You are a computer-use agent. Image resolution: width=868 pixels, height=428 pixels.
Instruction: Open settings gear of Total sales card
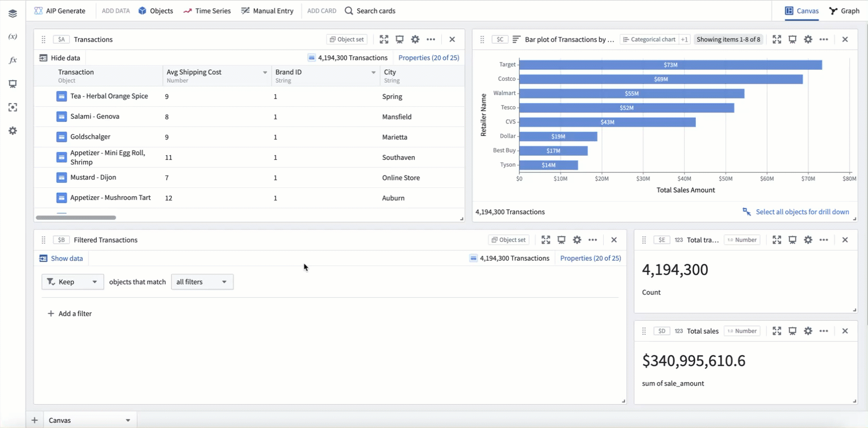pos(808,331)
